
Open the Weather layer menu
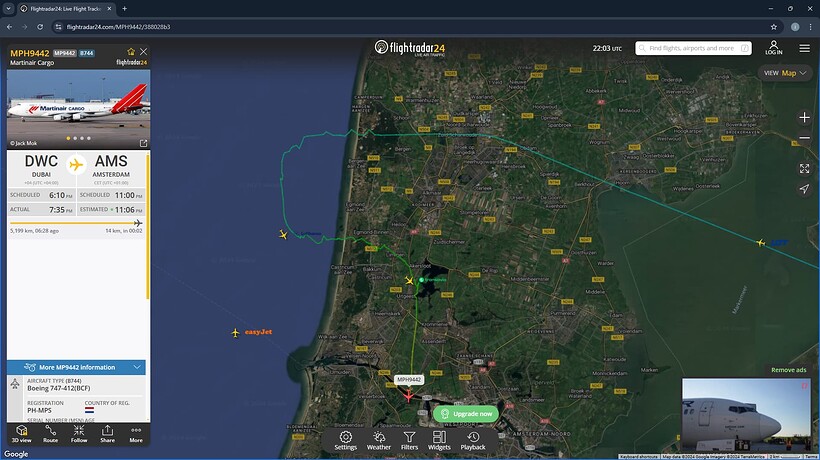click(379, 440)
